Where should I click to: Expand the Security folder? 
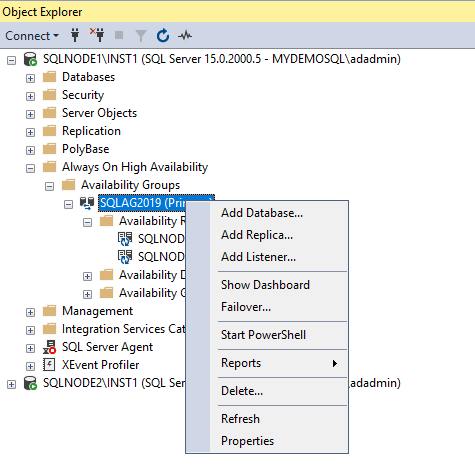point(30,96)
